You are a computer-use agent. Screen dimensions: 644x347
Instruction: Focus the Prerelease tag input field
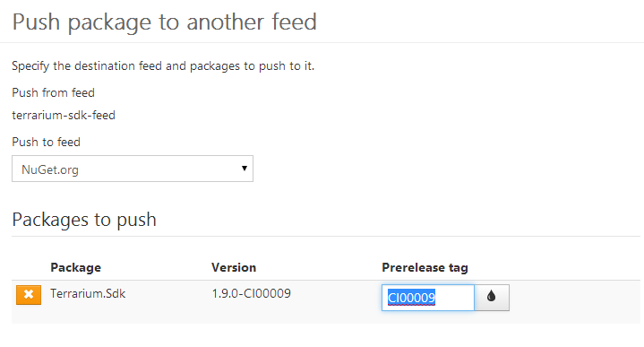[428, 298]
